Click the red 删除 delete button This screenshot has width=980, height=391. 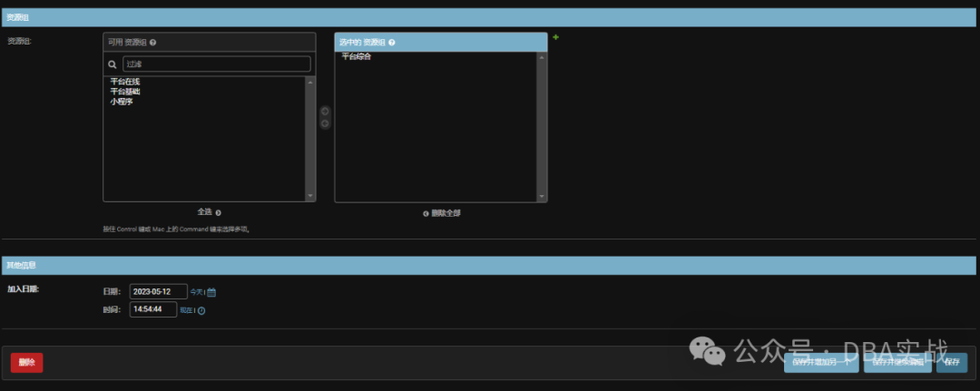click(27, 362)
